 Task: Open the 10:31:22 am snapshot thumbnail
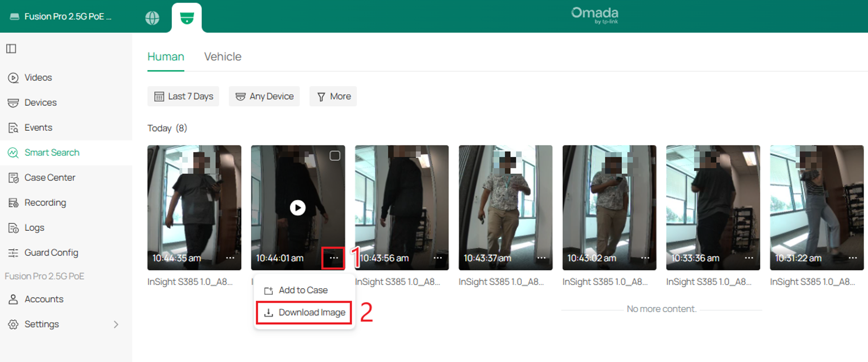click(x=817, y=208)
